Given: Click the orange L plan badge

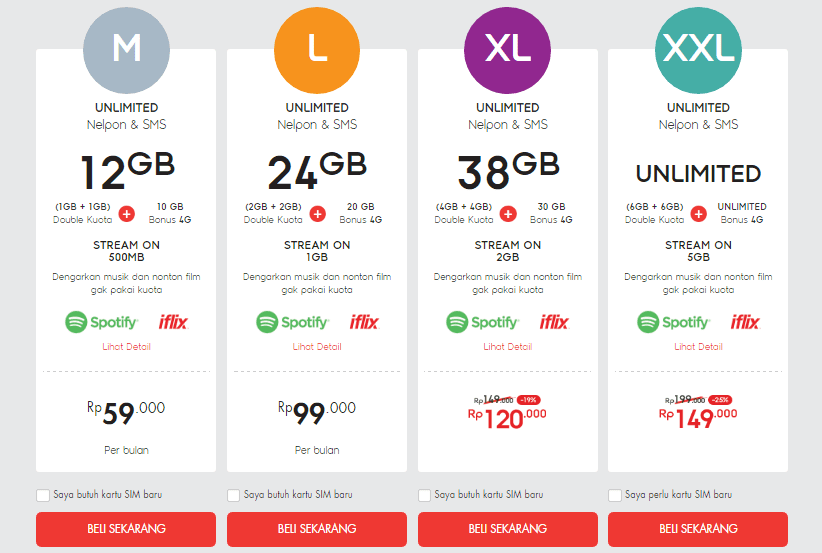Looking at the screenshot, I should point(317,50).
